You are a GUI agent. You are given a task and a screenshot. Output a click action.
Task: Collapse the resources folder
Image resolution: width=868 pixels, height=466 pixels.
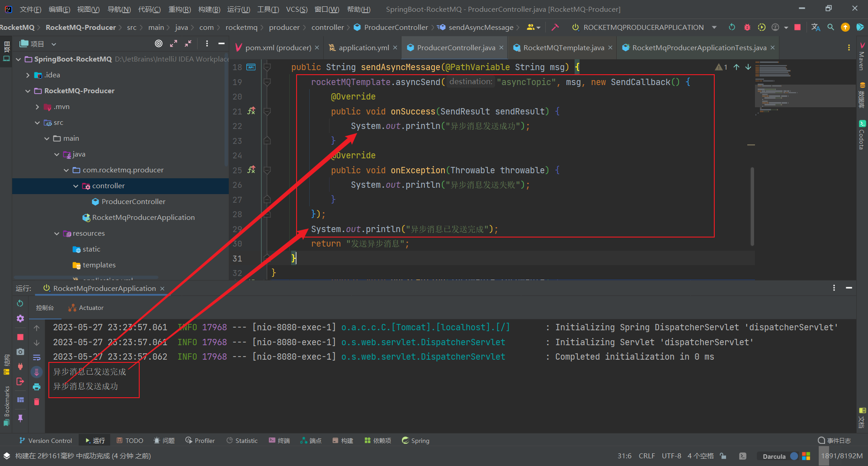click(x=57, y=233)
